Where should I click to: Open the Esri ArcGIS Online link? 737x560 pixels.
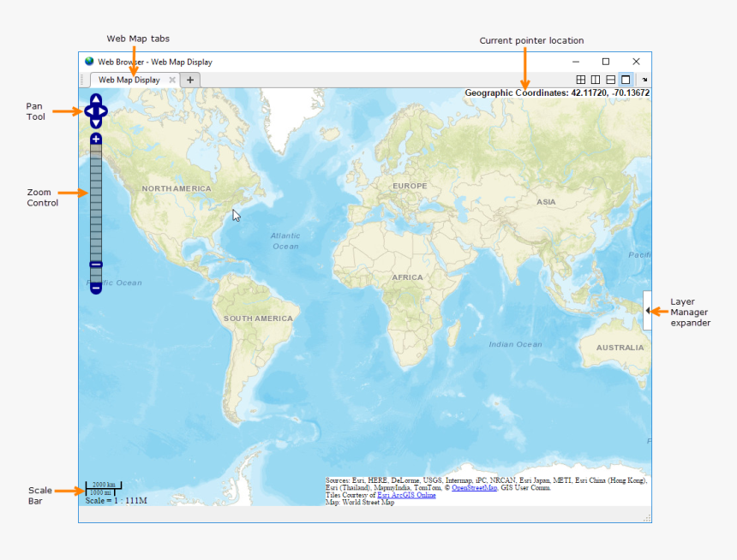(x=406, y=495)
